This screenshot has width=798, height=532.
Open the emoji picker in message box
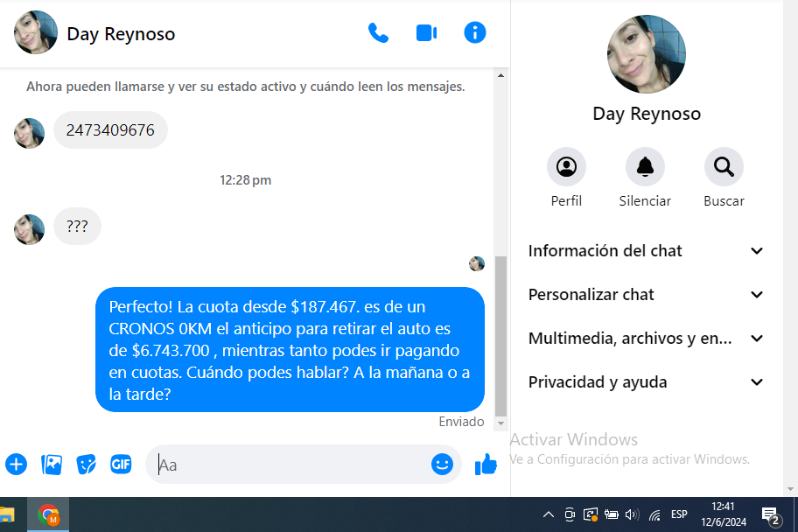pyautogui.click(x=442, y=465)
